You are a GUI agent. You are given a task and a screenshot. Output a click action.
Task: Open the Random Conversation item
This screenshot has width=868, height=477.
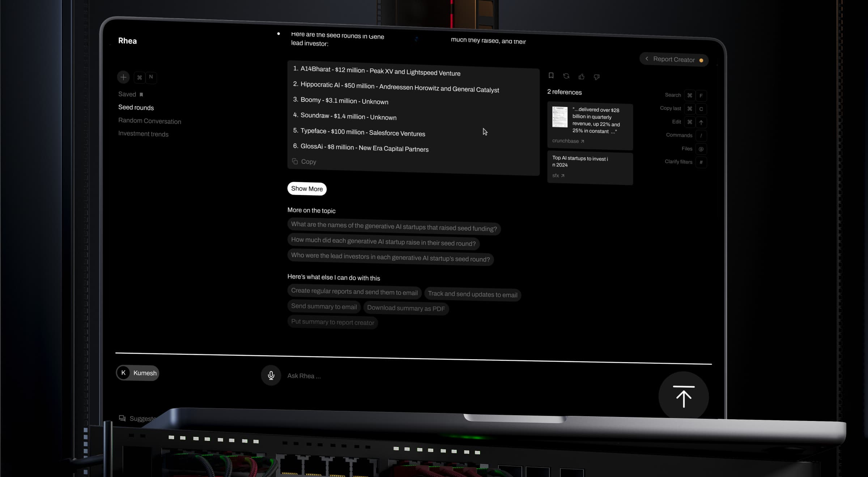[150, 121]
